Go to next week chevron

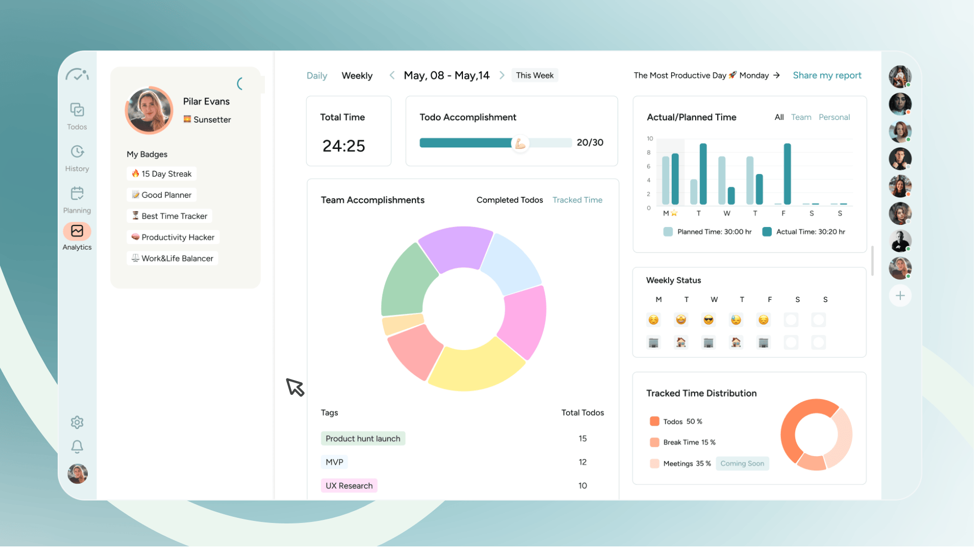502,76
